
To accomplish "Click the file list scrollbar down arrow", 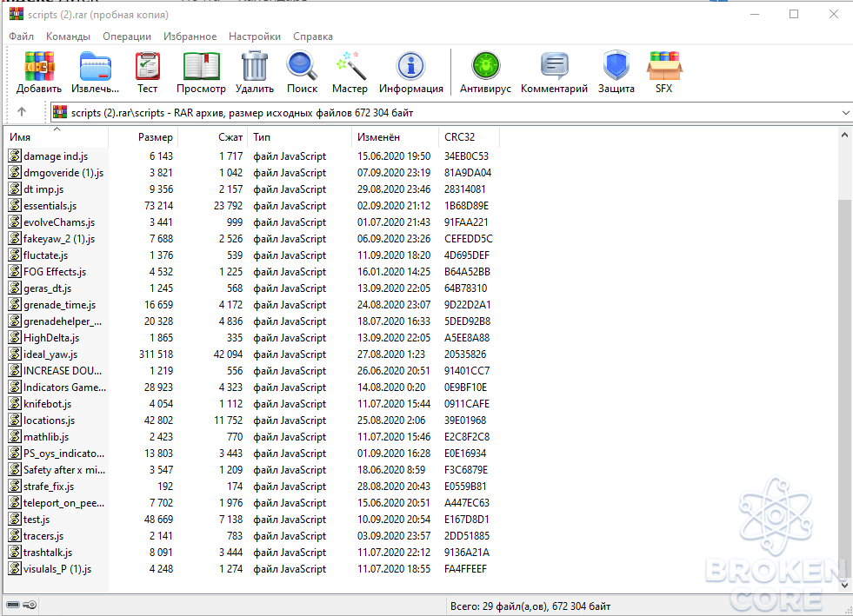I will (844, 585).
